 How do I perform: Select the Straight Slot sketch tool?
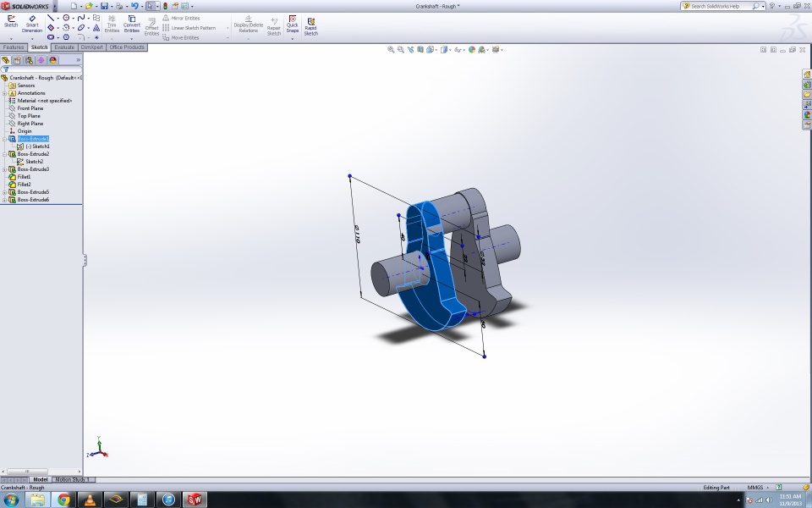click(x=50, y=37)
